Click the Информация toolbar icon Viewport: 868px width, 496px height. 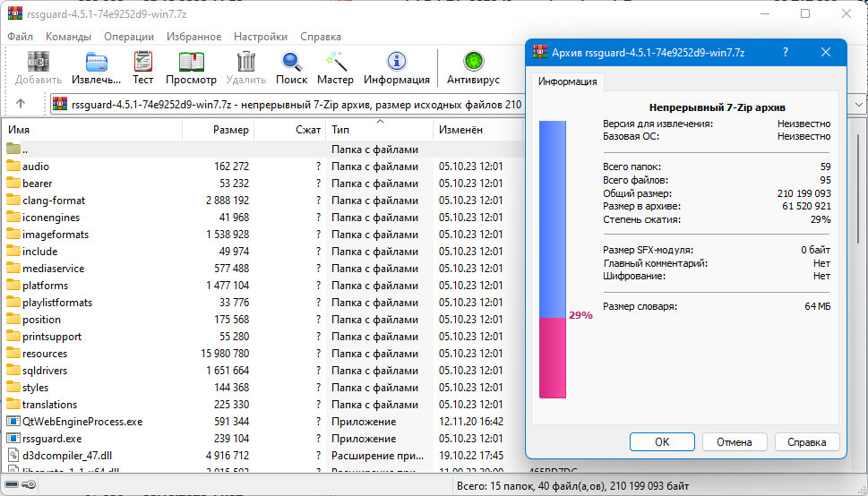pyautogui.click(x=396, y=62)
